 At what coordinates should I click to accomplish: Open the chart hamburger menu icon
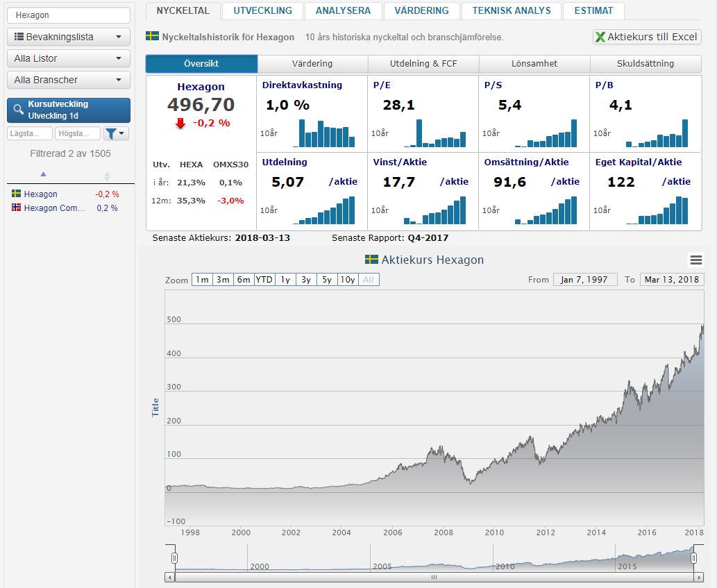(695, 260)
